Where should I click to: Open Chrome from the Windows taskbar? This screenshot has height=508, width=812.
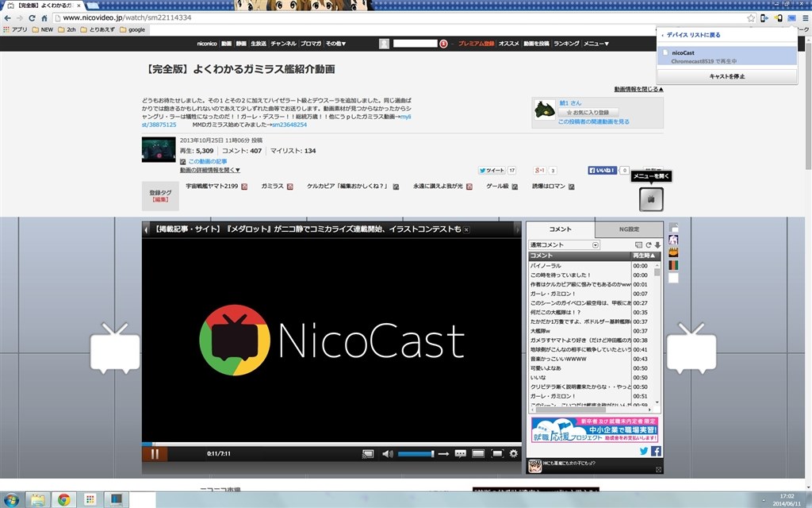[x=64, y=500]
